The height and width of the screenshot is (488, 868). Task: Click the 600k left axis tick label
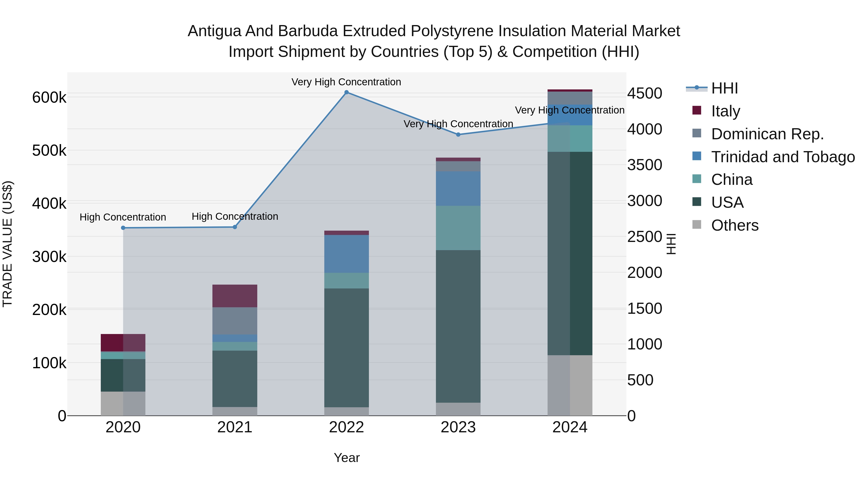click(x=49, y=98)
